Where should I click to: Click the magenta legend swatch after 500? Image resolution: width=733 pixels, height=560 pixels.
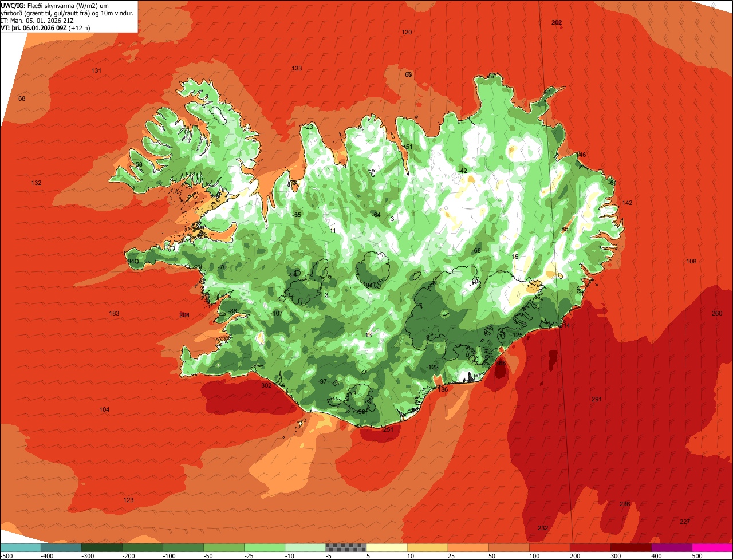pyautogui.click(x=712, y=547)
